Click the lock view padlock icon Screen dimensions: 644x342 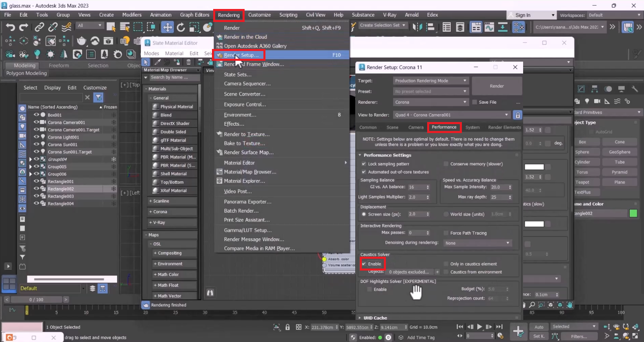click(x=517, y=115)
